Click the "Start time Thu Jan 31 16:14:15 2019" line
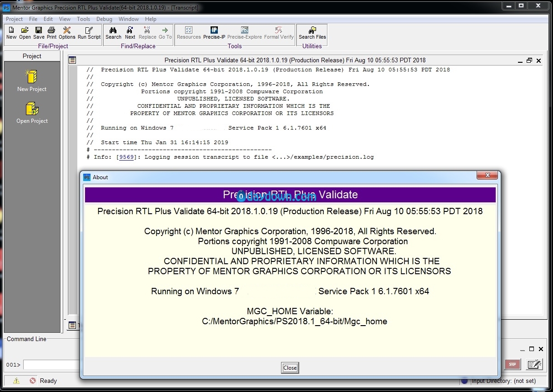 [165, 142]
